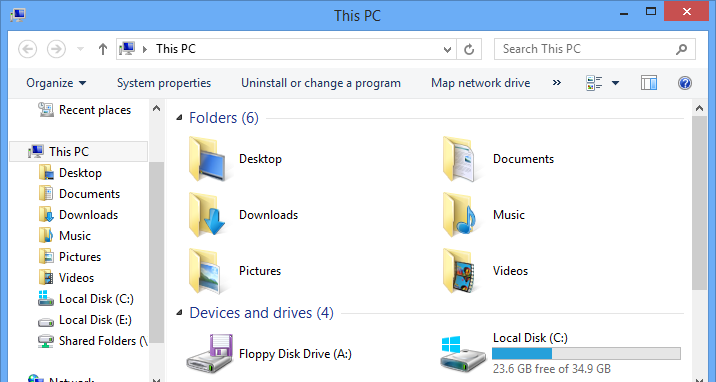Screen dimensions: 716x382
Task: Go up one level with Up arrow
Action: [x=103, y=49]
